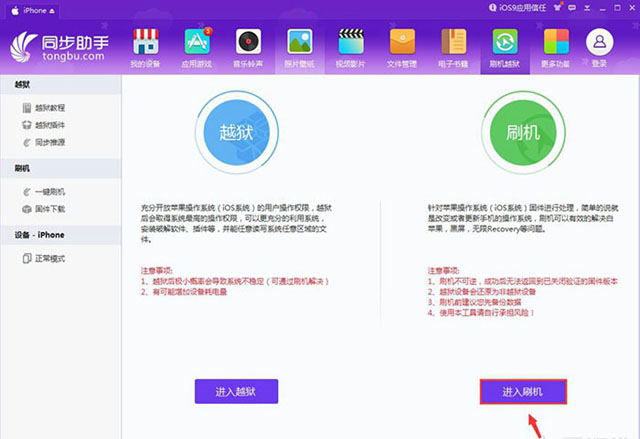Open 文件管理 file management section
640x439 pixels.
click(x=402, y=48)
